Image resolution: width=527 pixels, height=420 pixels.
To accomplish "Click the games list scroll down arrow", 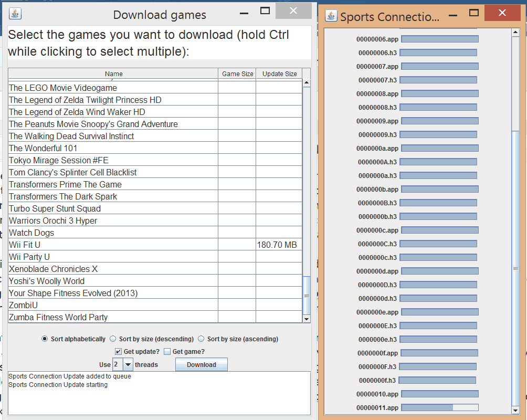I will tap(306, 319).
